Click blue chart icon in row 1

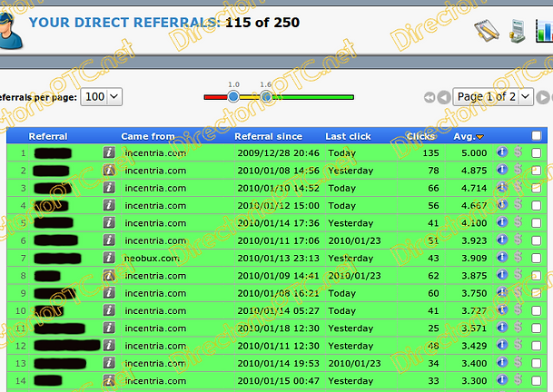pos(502,152)
